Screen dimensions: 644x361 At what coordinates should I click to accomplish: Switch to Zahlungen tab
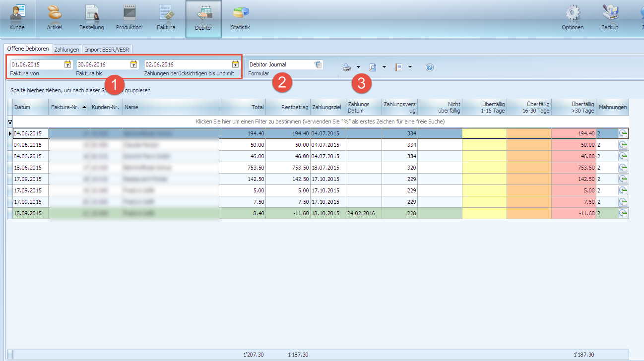tap(66, 50)
